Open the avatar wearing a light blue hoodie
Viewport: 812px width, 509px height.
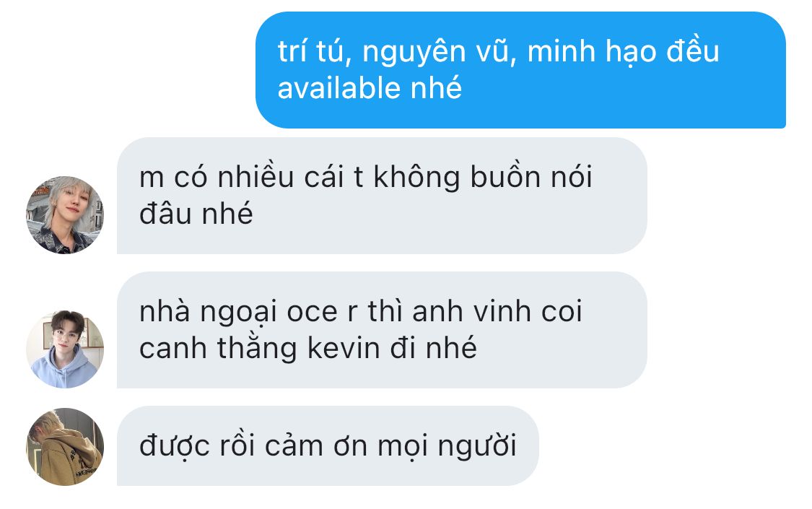65,349
